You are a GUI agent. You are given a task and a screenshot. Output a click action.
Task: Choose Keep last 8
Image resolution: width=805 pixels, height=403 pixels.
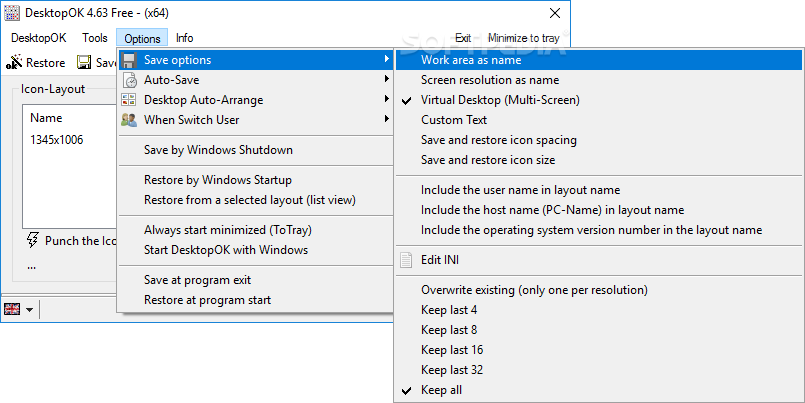[599, 330]
